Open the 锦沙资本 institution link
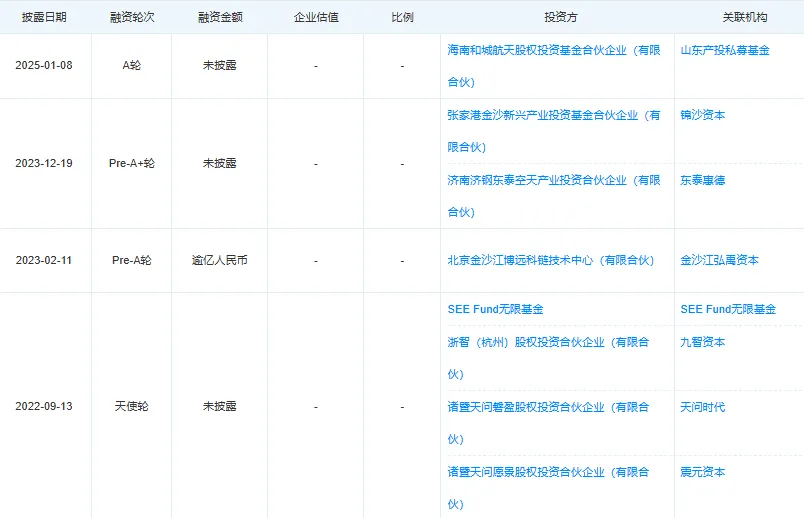This screenshot has width=804, height=518. click(x=702, y=115)
